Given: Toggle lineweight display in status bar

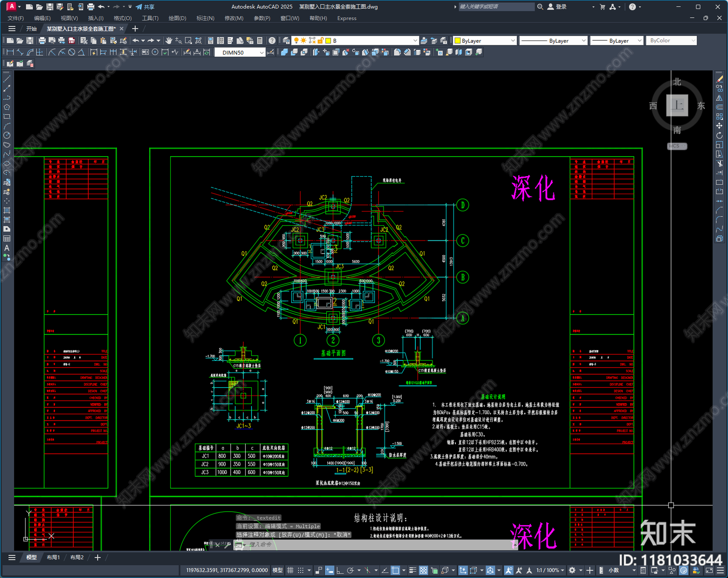Looking at the screenshot, I should [413, 570].
